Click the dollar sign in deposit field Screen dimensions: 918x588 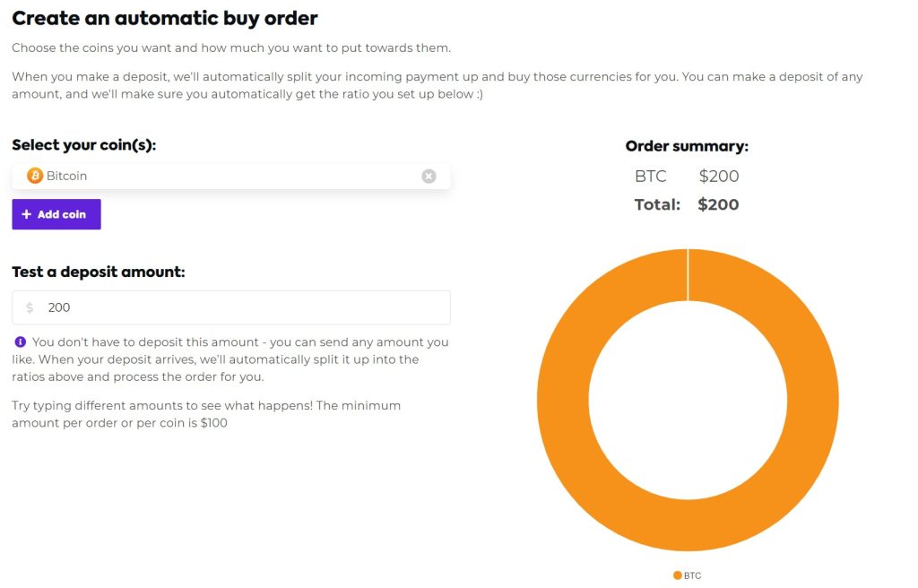[x=30, y=307]
